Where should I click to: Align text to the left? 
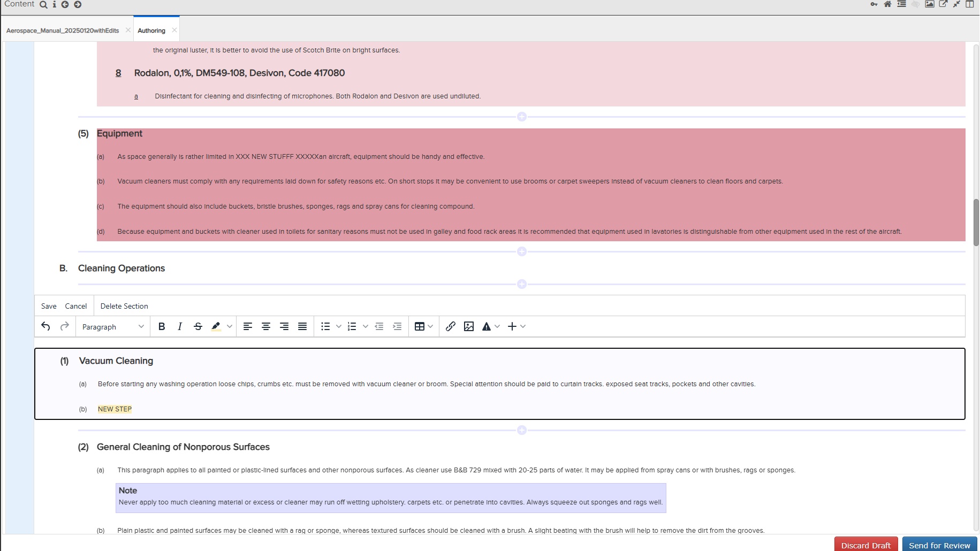click(x=248, y=326)
